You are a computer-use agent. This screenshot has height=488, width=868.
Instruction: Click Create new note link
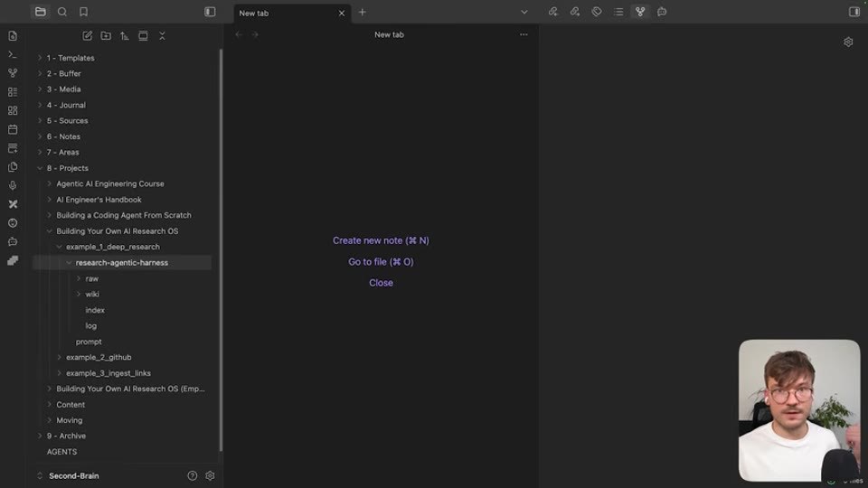tap(381, 240)
